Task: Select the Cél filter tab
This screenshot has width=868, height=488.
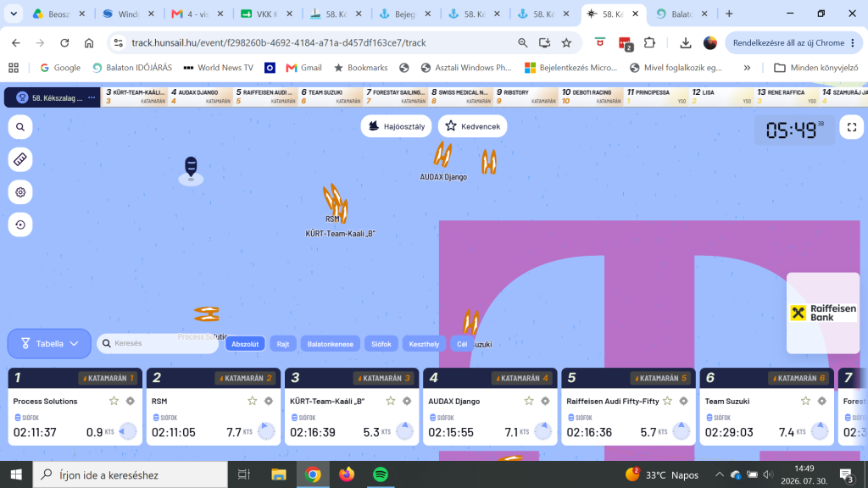Action: (x=462, y=344)
